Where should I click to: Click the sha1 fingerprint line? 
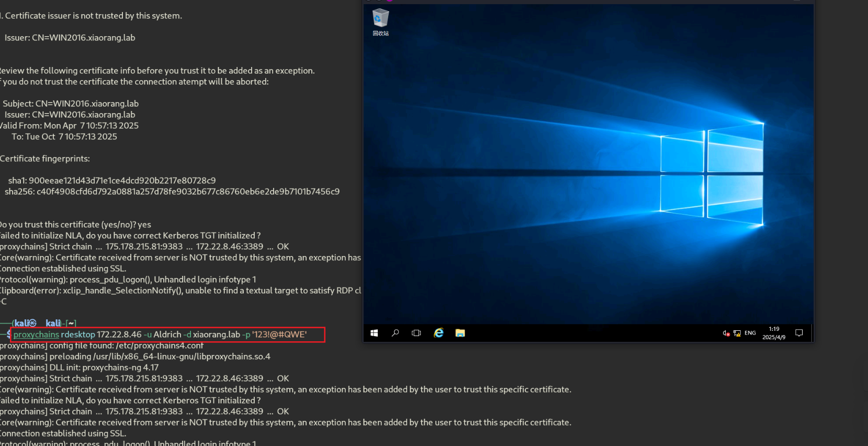[x=112, y=181]
